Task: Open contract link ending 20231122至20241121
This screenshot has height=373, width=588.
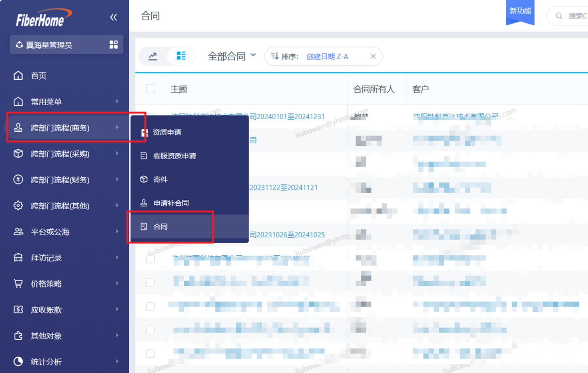Action: click(x=283, y=187)
